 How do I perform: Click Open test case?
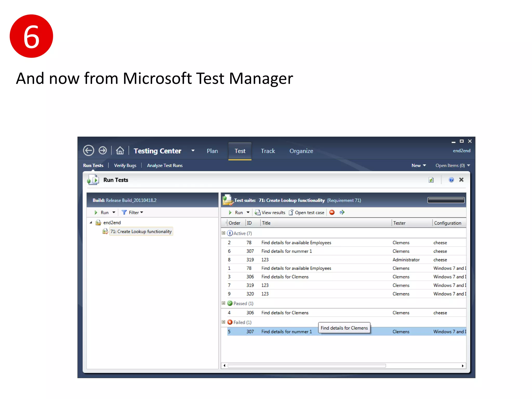tap(307, 212)
